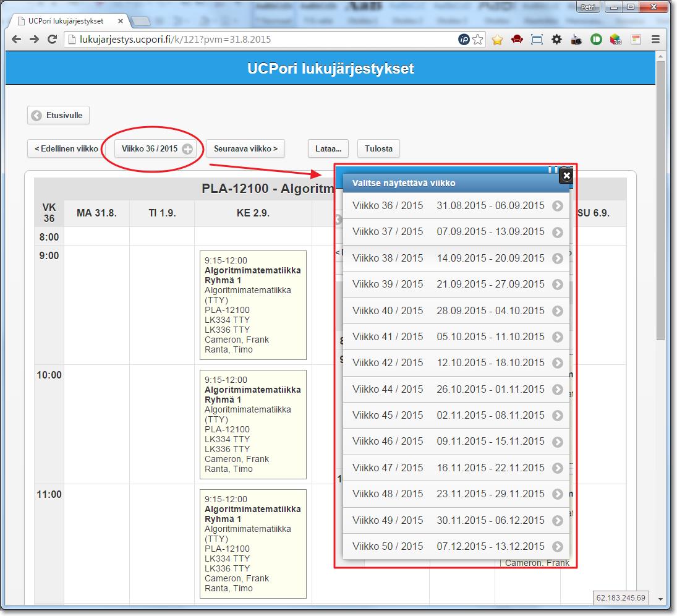
Task: Open the iP extension icon in the address bar
Action: pos(464,40)
